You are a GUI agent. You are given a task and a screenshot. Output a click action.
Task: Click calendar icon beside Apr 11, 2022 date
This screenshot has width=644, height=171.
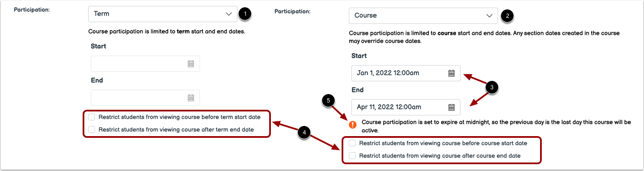(451, 107)
